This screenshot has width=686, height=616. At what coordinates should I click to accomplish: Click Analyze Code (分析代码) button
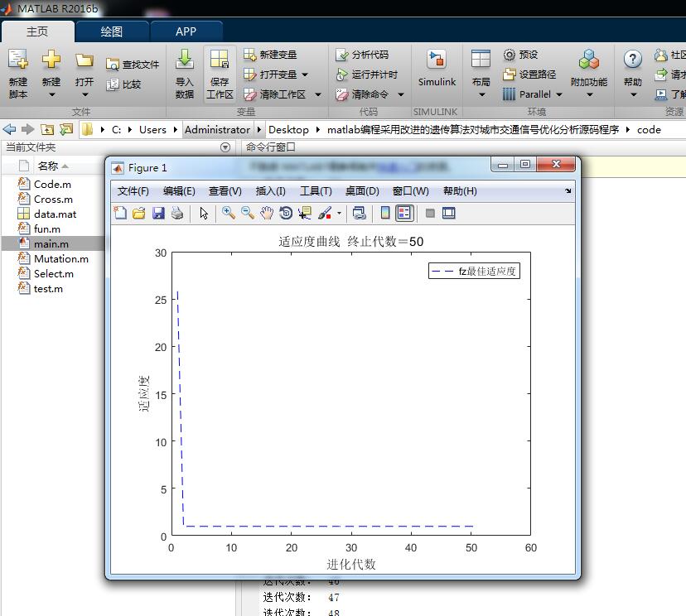pyautogui.click(x=362, y=55)
